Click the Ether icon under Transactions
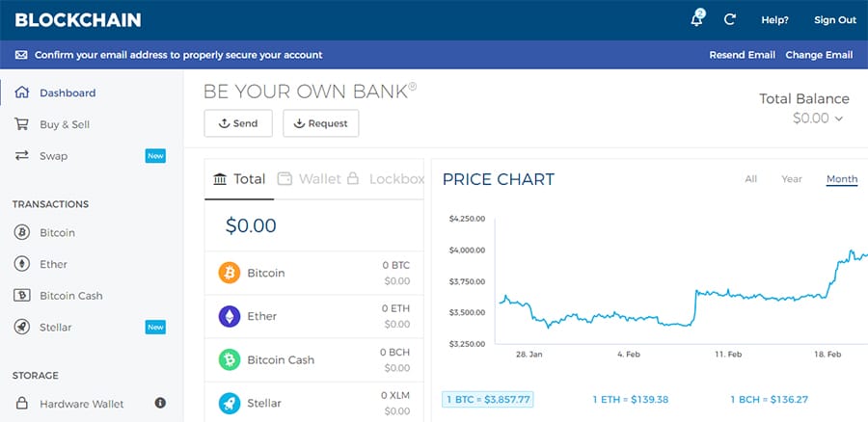868x422 pixels. [21, 264]
